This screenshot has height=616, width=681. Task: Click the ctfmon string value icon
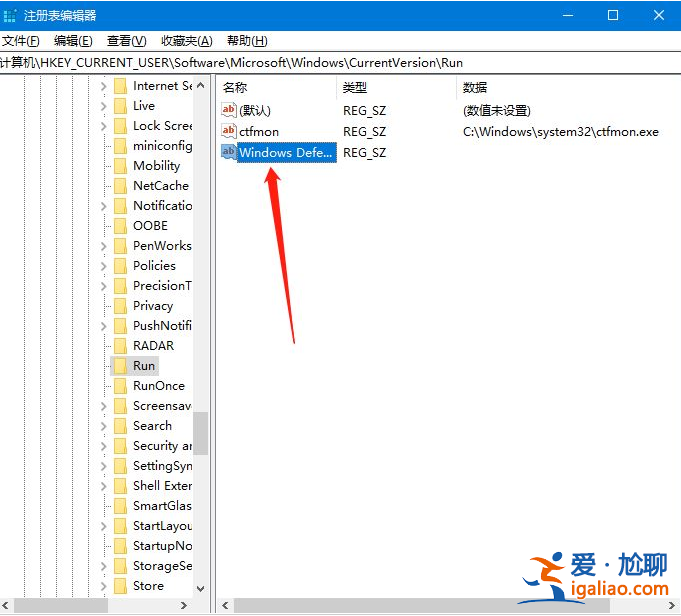[x=228, y=131]
